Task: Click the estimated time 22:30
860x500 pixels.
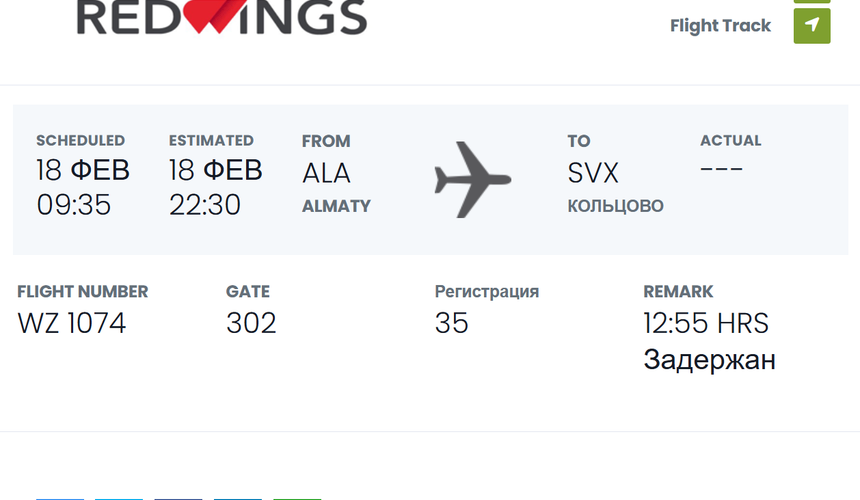Action: [x=205, y=205]
